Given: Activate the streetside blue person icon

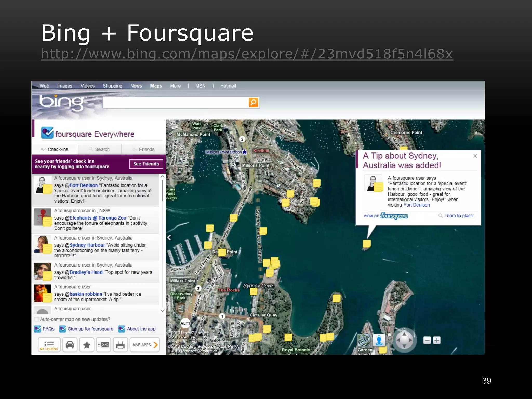Looking at the screenshot, I should click(379, 340).
